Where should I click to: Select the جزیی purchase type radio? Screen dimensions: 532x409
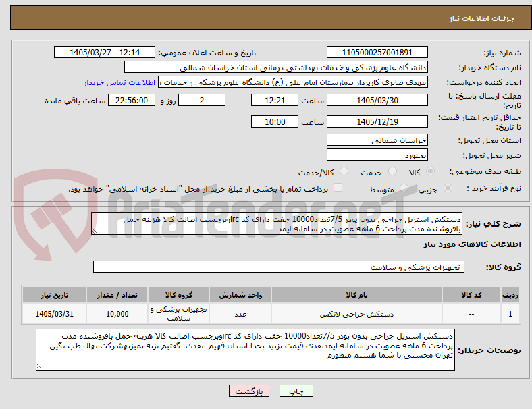pyautogui.click(x=448, y=188)
